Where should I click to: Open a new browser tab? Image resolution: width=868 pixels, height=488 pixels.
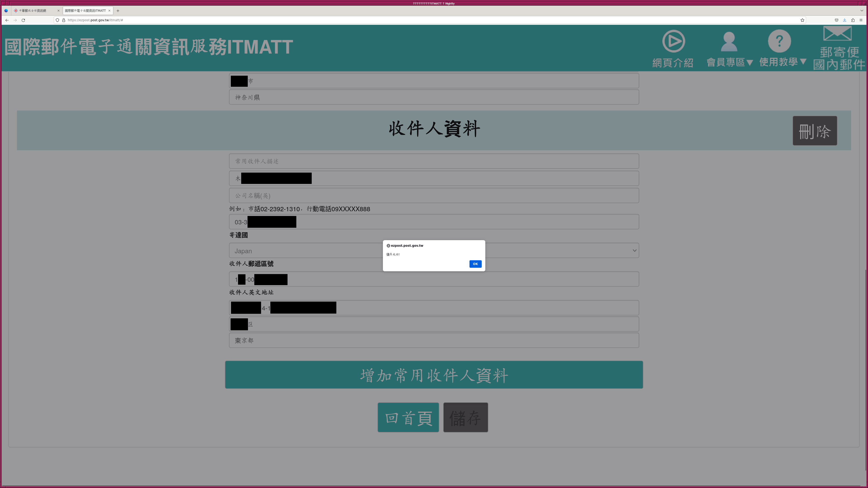[118, 11]
